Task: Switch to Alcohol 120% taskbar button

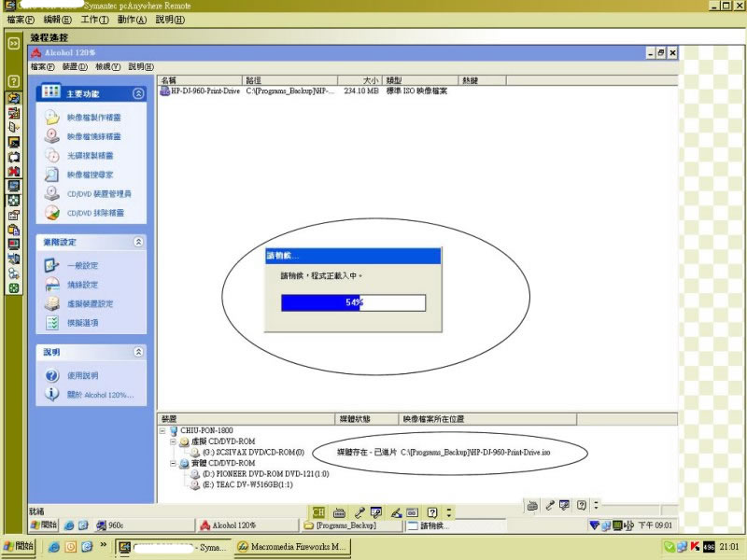Action: click(247, 525)
